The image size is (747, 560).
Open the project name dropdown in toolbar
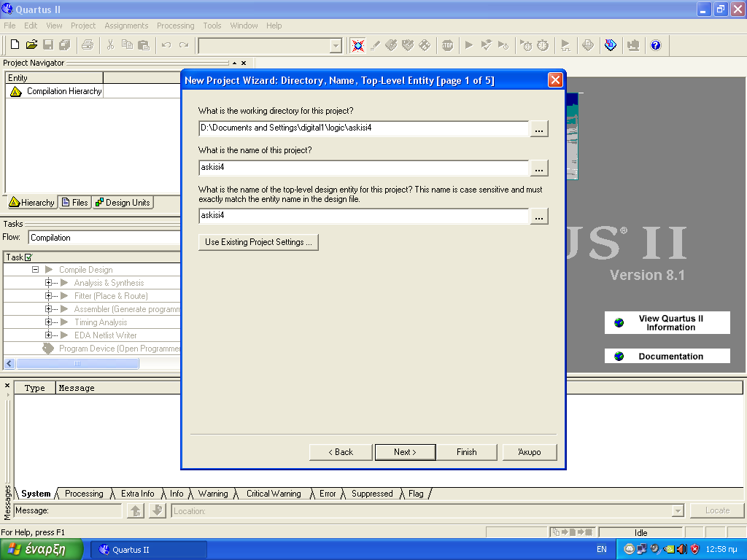[x=336, y=46]
